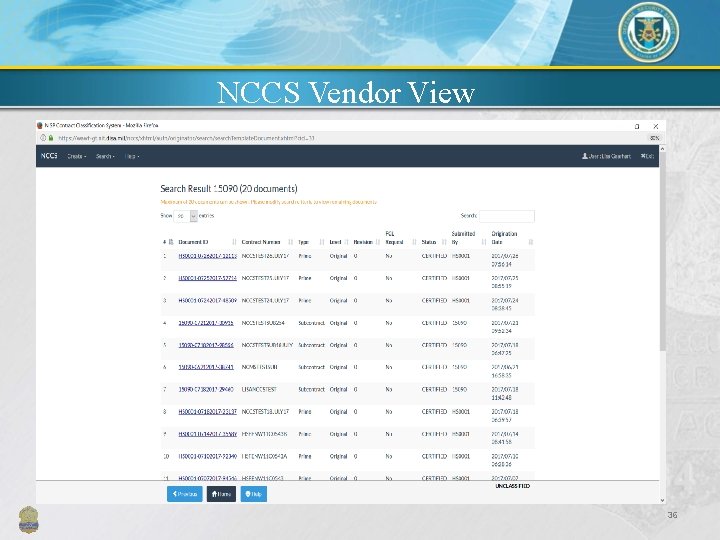
Task: Open the Document ID link in row 8
Action: coord(208,411)
